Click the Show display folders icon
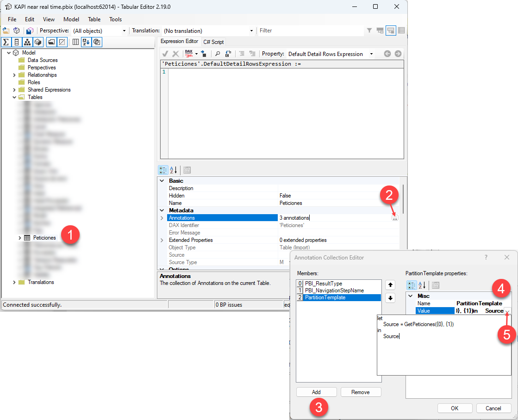 (x=51, y=42)
